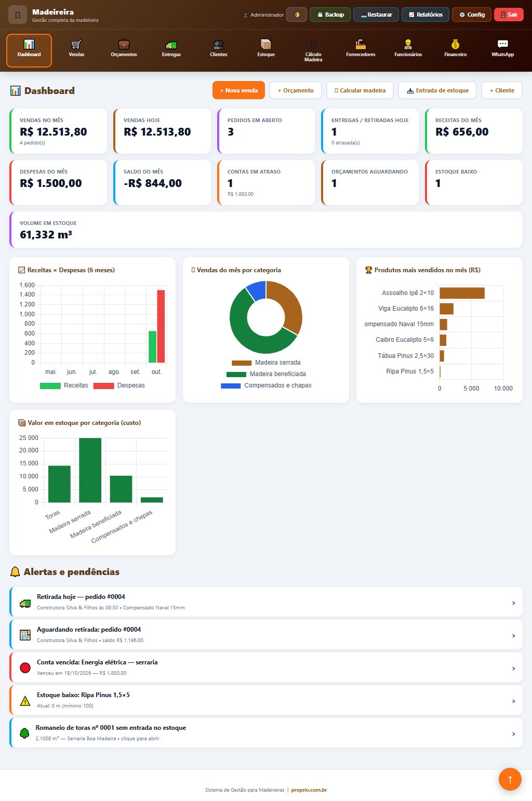This screenshot has width=532, height=801.
Task: Follow the proprio.com.br footer link
Action: 309,790
